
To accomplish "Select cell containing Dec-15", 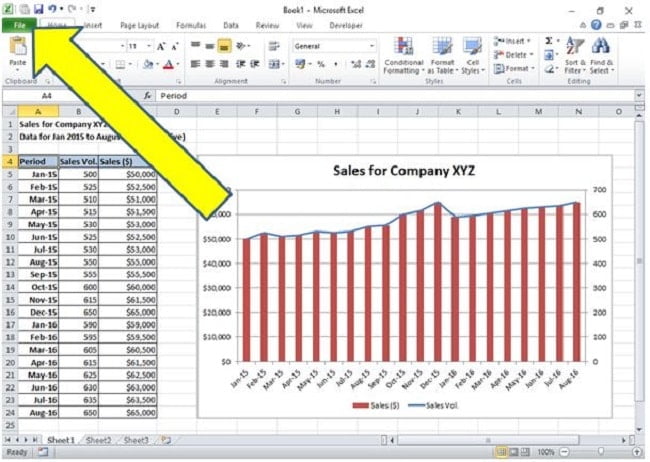I will click(x=38, y=312).
